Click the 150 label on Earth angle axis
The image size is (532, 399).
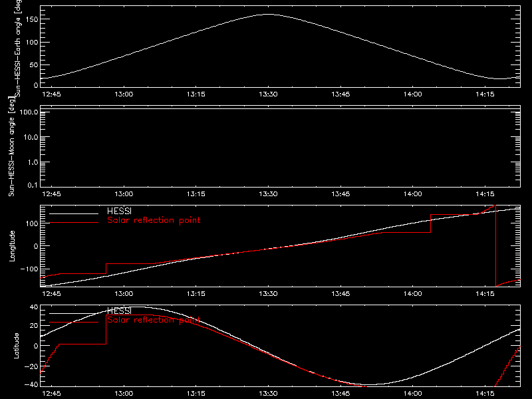click(x=31, y=19)
